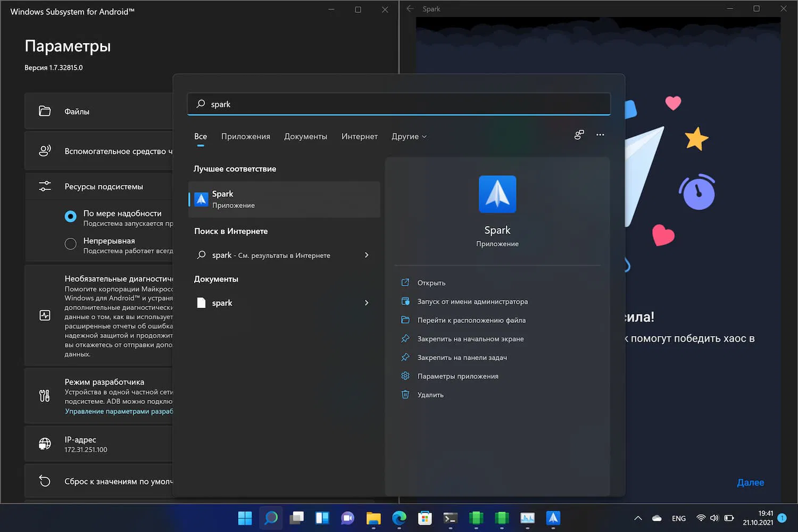Viewport: 798px width, 532px height.
Task: Go back using the arrow in the Spark window
Action: 410,9
